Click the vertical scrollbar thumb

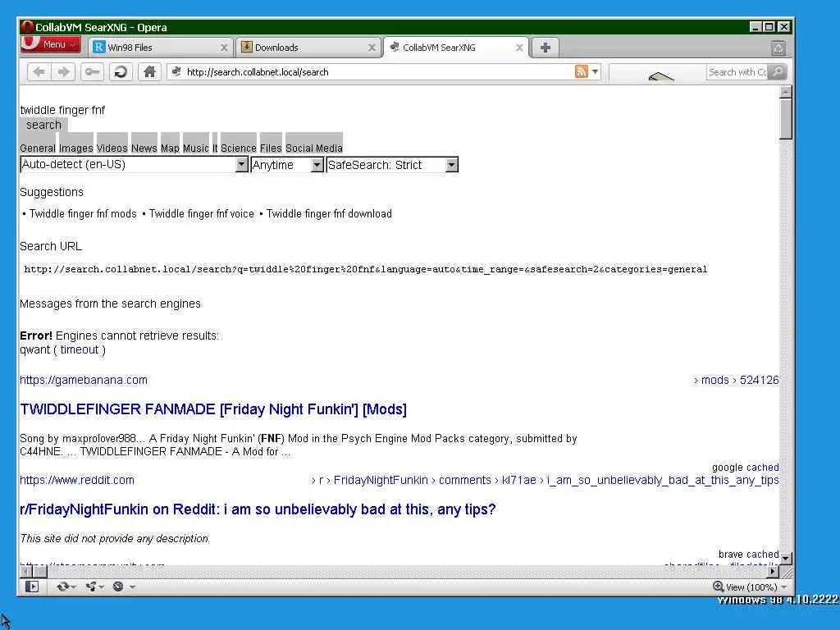pos(785,119)
